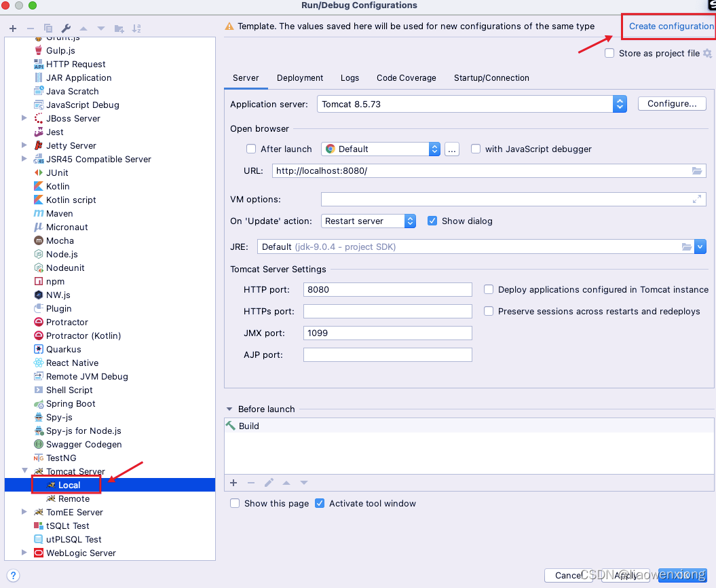Enable with JavaScript debugger checkbox
The height and width of the screenshot is (588, 716).
[x=475, y=149]
